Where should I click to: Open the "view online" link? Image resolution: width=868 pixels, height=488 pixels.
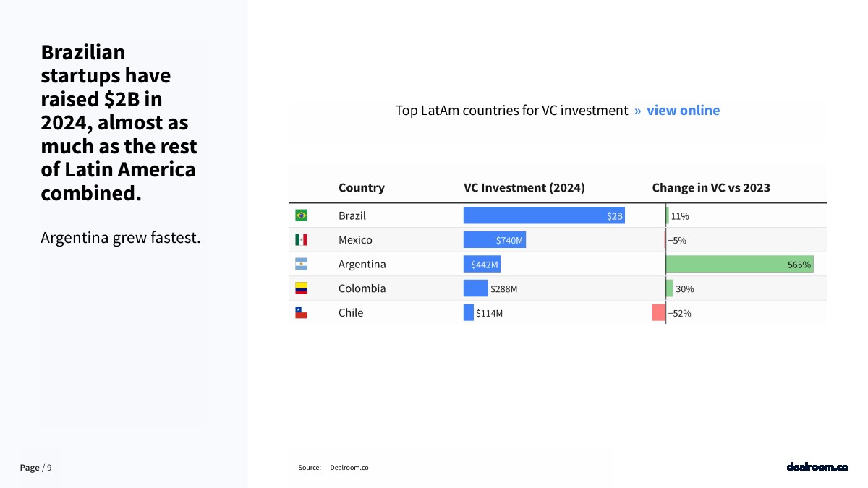(x=683, y=111)
